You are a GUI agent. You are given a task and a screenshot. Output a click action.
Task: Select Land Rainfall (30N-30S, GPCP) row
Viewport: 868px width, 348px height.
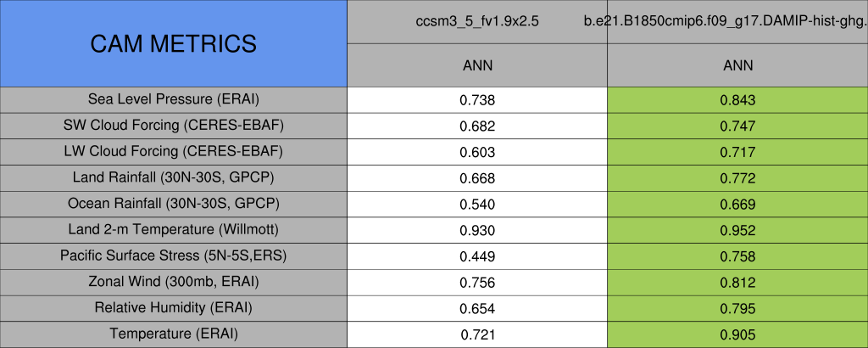click(x=173, y=177)
